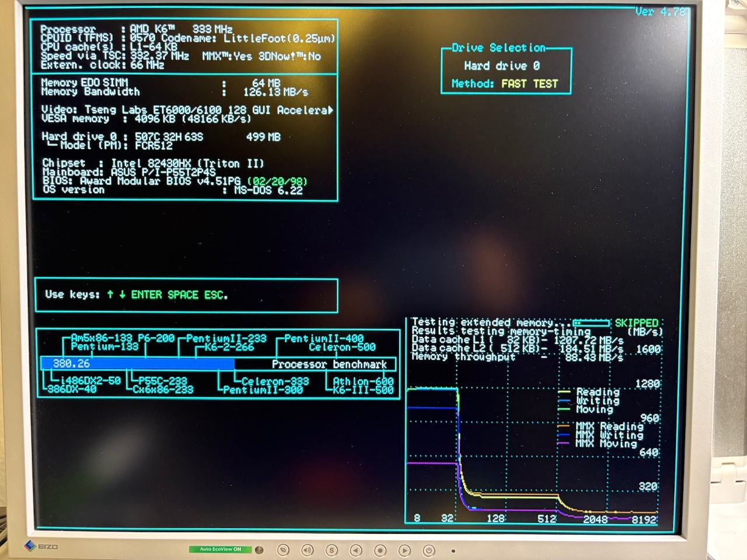Click the OS version MS-DOS 6.22 line
Image resolution: width=747 pixels, height=560 pixels.
(173, 190)
